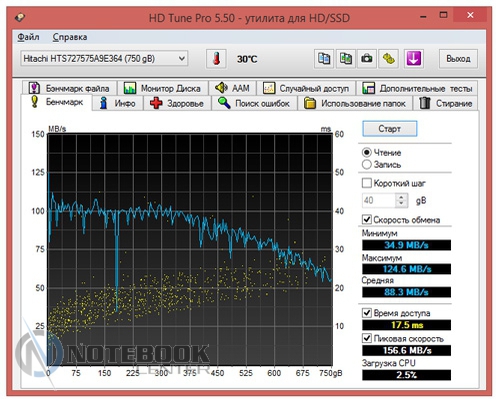Click the purple download arrow icon
Image resolution: width=500 pixels, height=401 pixels.
coord(414,59)
